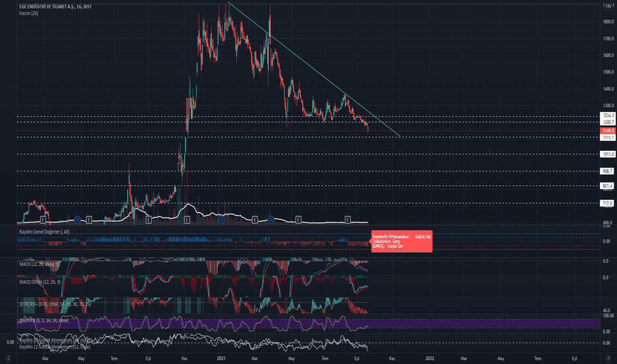617x364 pixels.
Task: Select the Stoch RSI (3, 3, 14, 14, close) label
Action: pyautogui.click(x=44, y=321)
